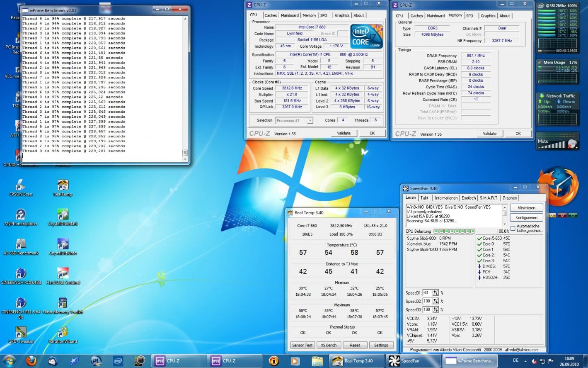Open Hard Disk Sentinel desktop icon
This screenshot has height=368, width=588.
click(63, 276)
